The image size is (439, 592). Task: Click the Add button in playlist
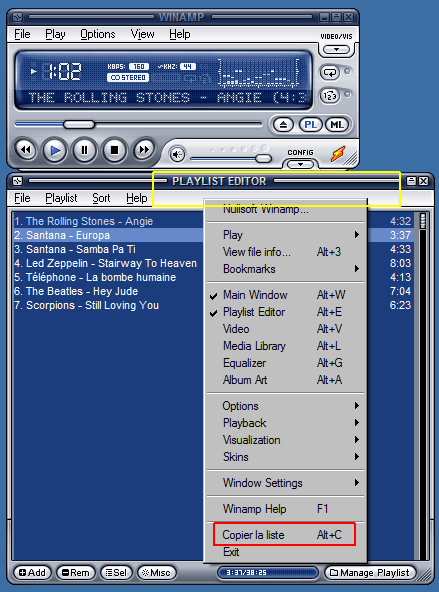(x=33, y=573)
